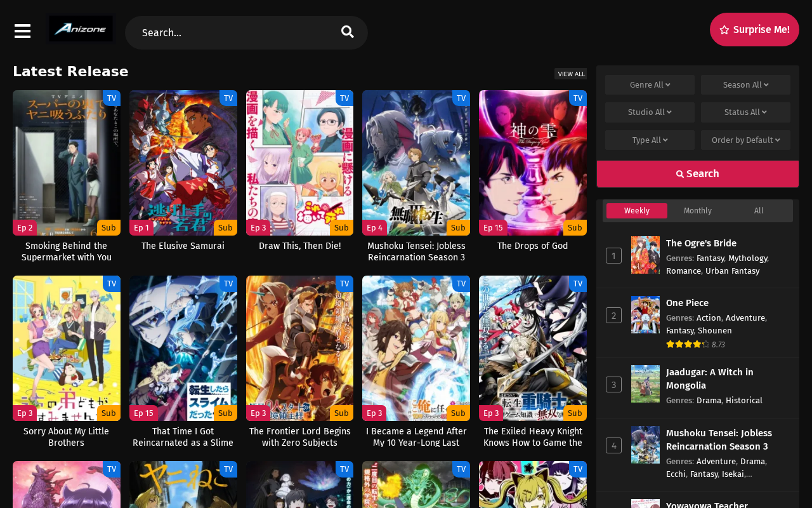Click Mushoku Tensei small ranking thumbnail
Screen dimensions: 812x508
(x=645, y=444)
